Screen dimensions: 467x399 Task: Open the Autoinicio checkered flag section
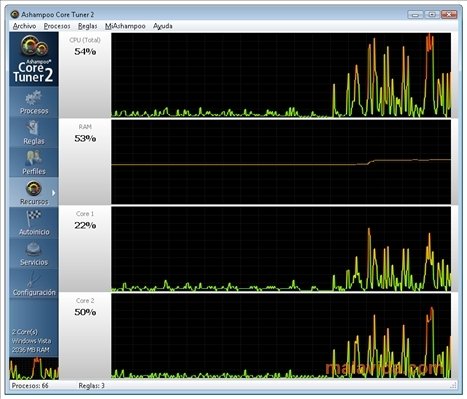(x=34, y=223)
